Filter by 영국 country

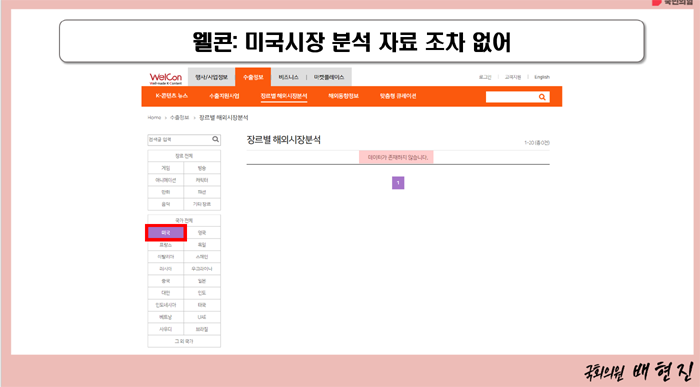202,233
